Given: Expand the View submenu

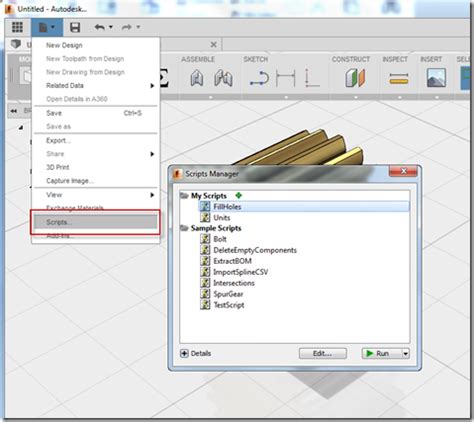Looking at the screenshot, I should click(96, 195).
